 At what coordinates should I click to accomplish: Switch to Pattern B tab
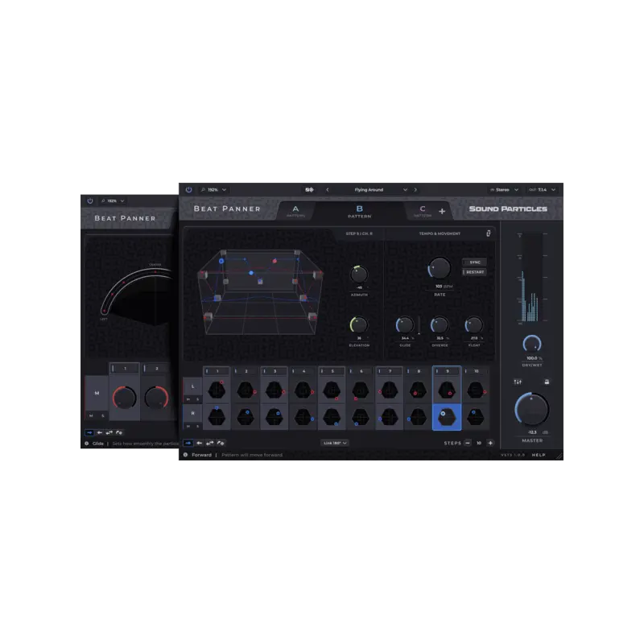359,211
